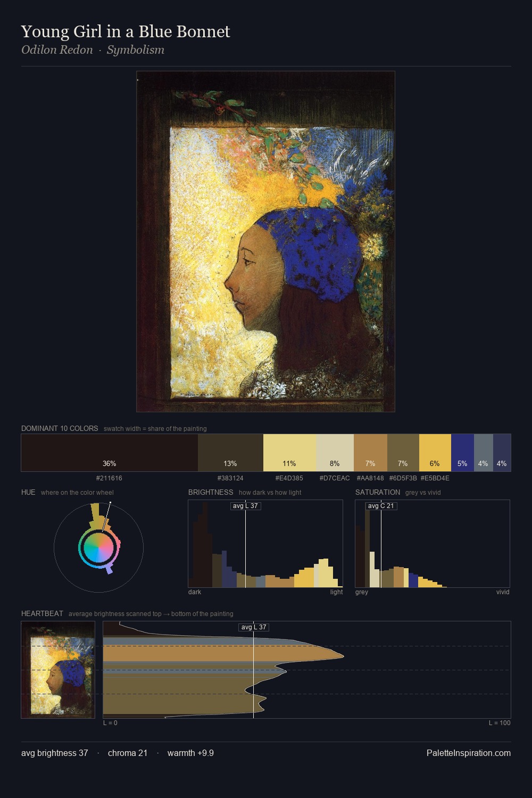Click the 'HEARTBEAT' section heading
The width and height of the screenshot is (532, 798).
[x=42, y=613]
